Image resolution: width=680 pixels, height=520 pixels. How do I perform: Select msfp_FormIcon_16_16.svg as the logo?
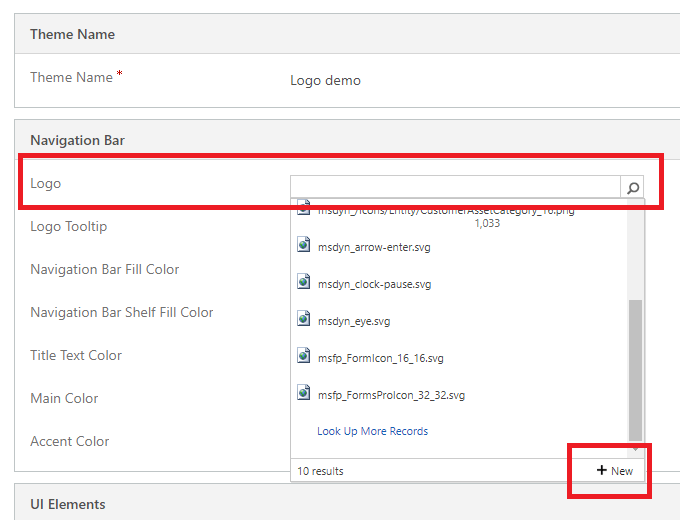(380, 358)
